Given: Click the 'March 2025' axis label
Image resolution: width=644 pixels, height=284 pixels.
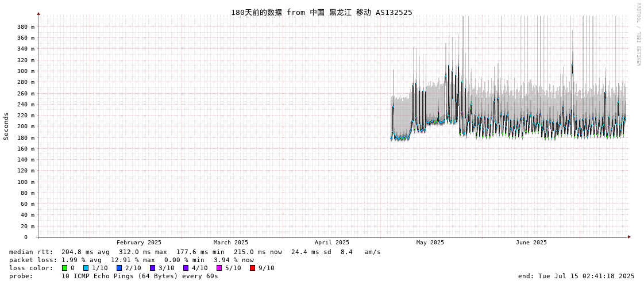Looking at the screenshot, I should [231, 243].
